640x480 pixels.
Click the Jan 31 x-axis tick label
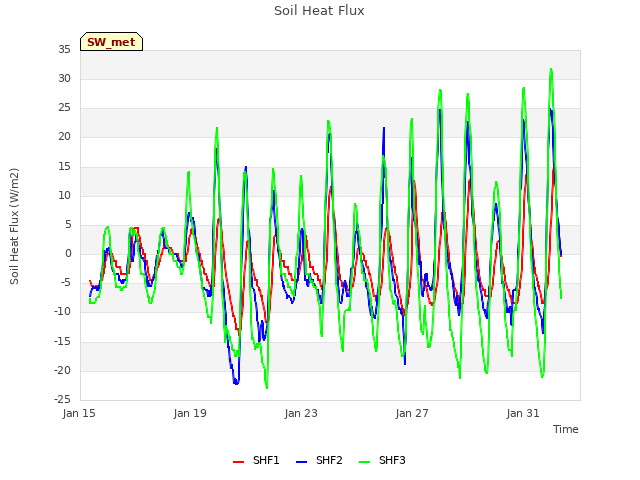tap(523, 413)
